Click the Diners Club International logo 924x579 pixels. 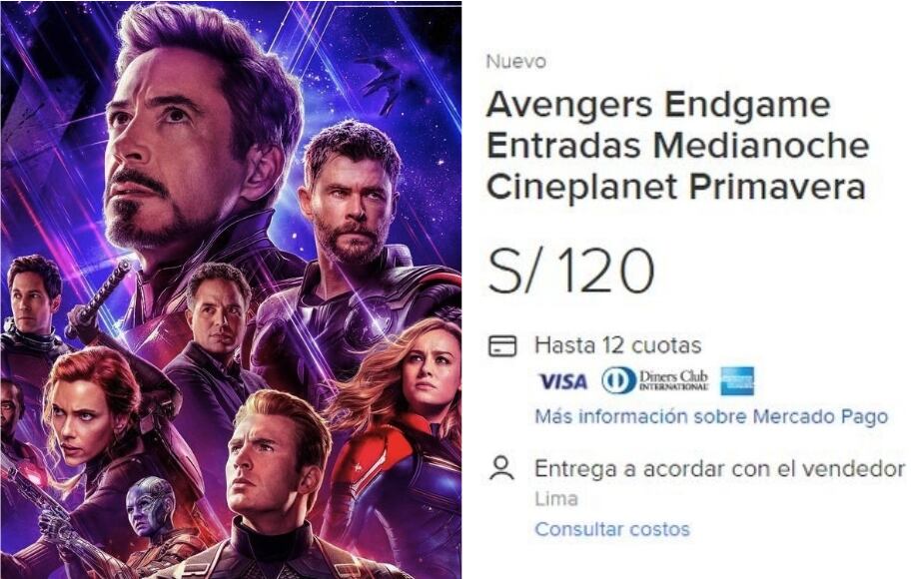pos(654,381)
